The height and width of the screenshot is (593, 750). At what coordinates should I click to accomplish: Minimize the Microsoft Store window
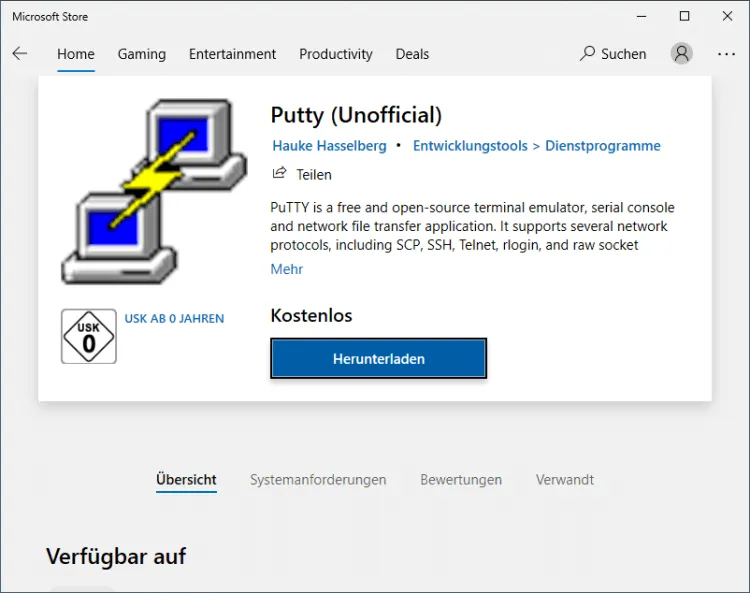(641, 16)
